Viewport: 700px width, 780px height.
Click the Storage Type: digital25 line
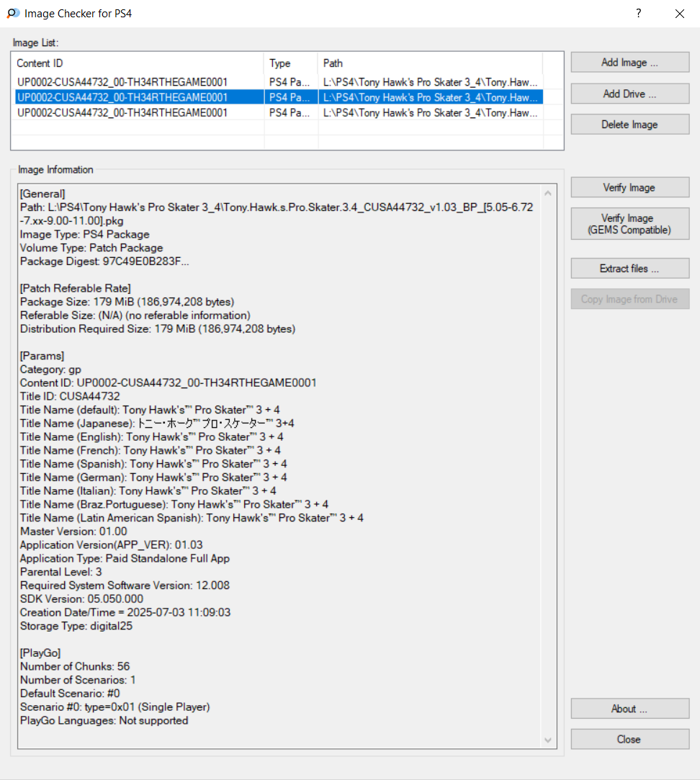pyautogui.click(x=76, y=627)
